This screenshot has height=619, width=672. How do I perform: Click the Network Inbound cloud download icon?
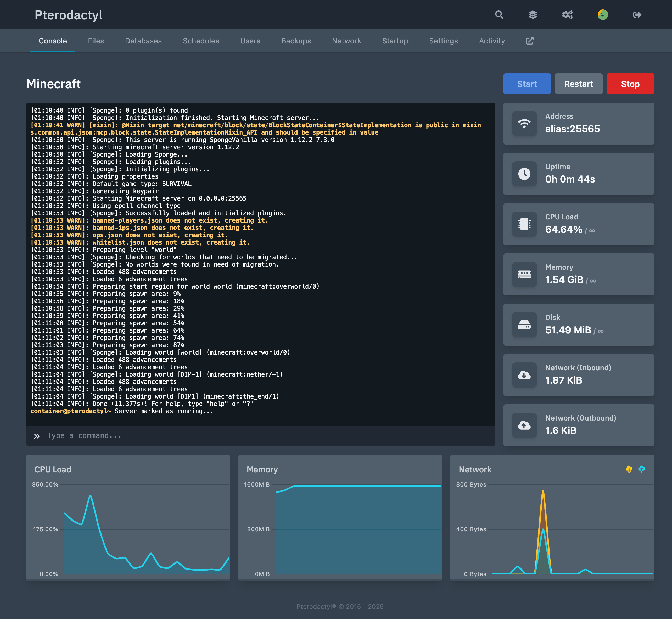(524, 375)
